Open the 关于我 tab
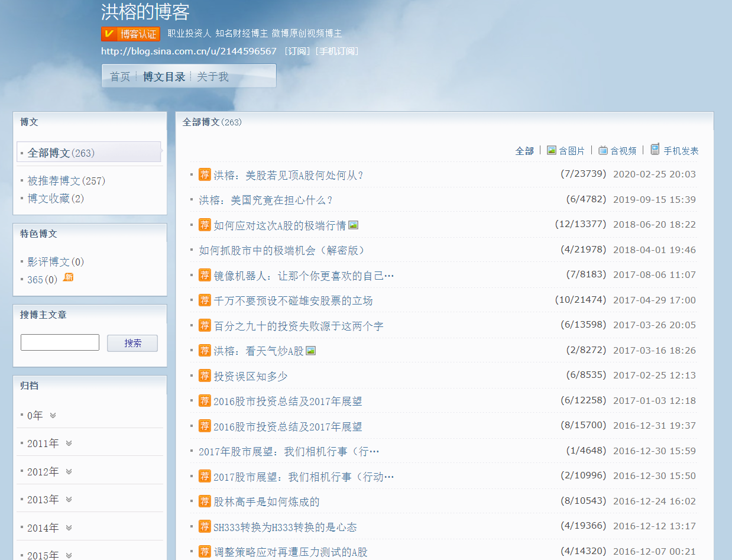Screen dimensions: 732x560 213,77
